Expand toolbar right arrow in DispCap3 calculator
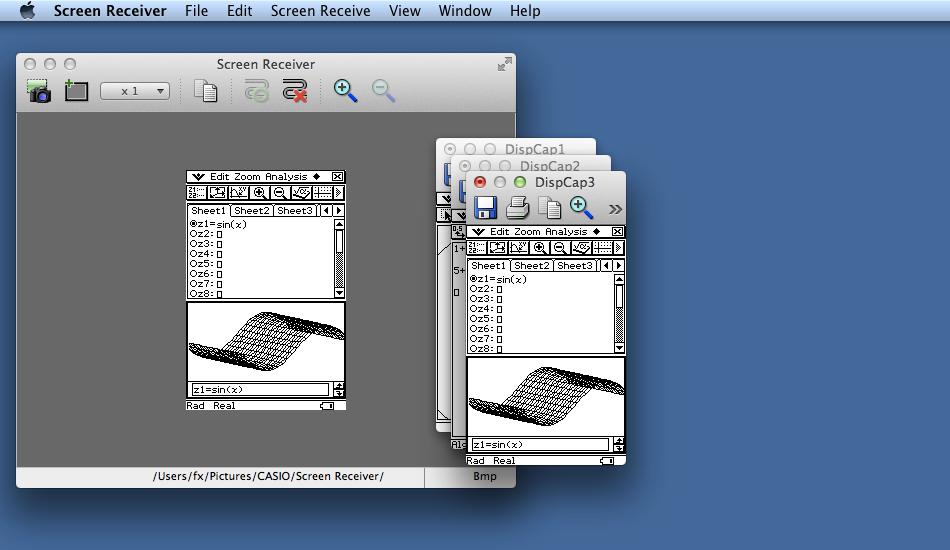Screen dimensions: 950x550 619,248
